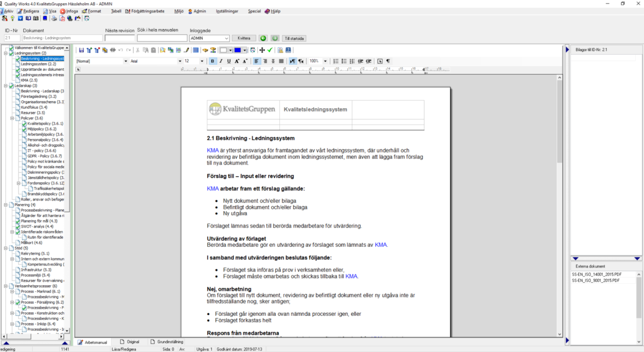
Task: Collapse the Ledningssystem (2) tree node
Action: [x=6, y=53]
